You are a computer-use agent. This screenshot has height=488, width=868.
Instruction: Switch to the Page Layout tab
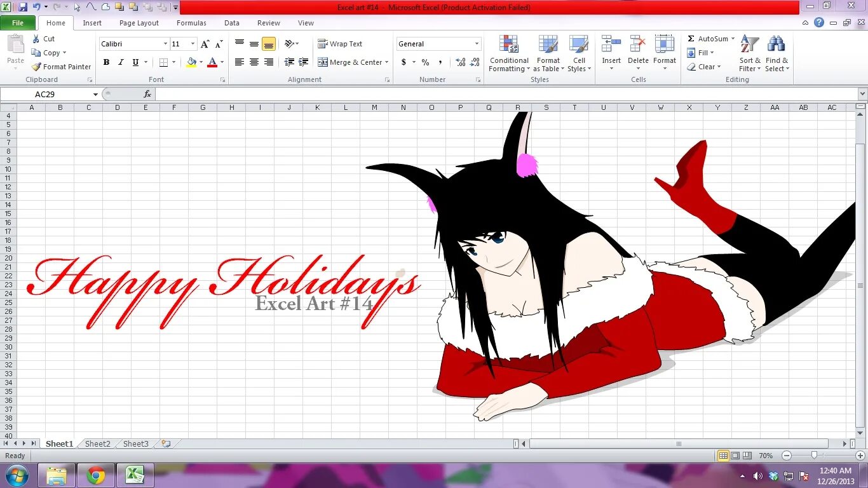139,23
